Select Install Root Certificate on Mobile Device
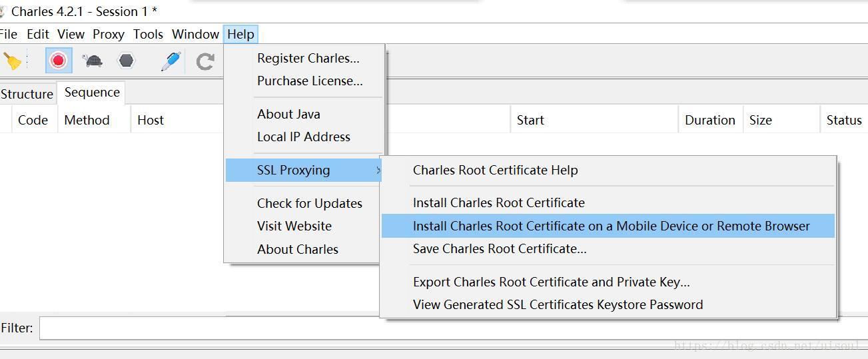 pyautogui.click(x=608, y=226)
